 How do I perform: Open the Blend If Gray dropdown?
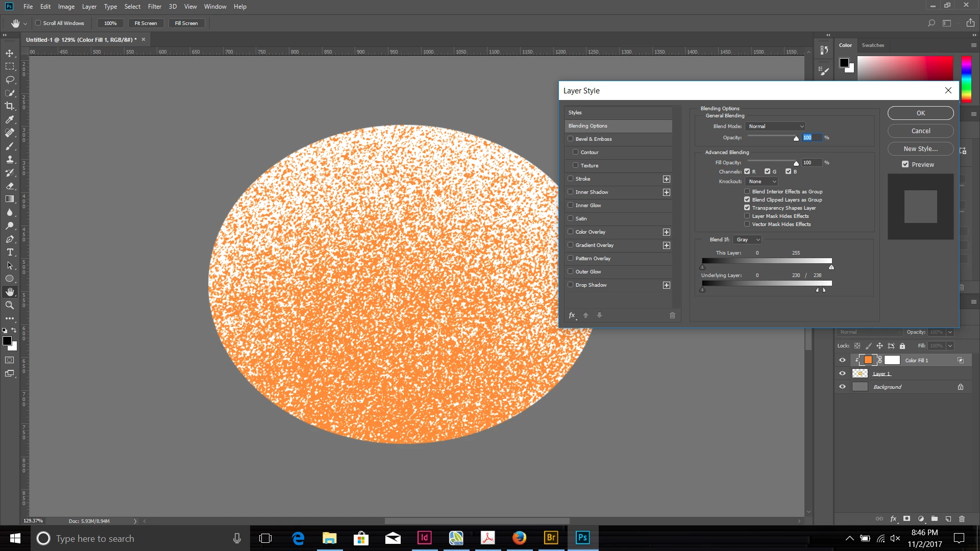click(748, 239)
